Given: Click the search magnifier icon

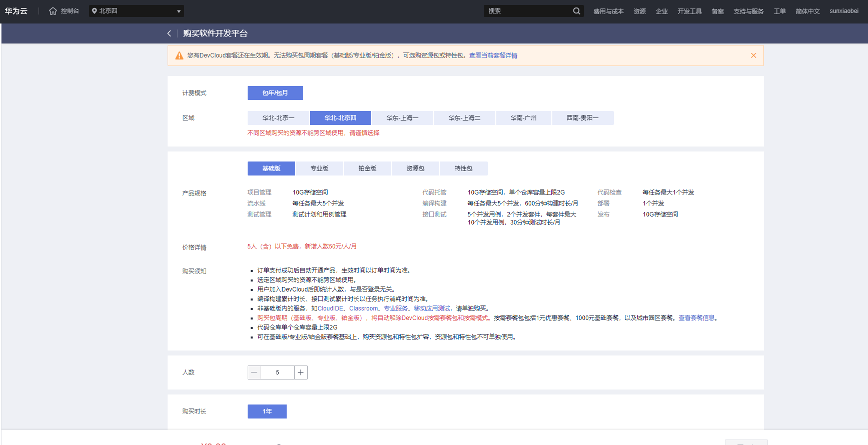Looking at the screenshot, I should point(577,11).
